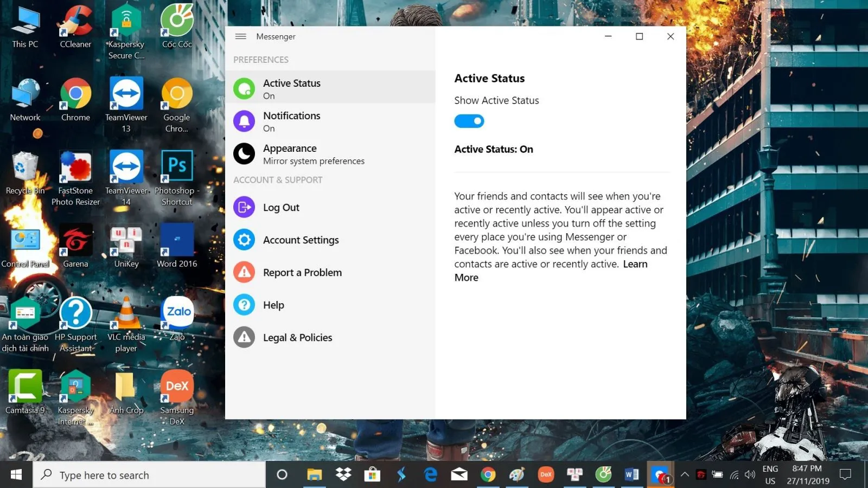The height and width of the screenshot is (488, 868).
Task: Select Samsung DeX desktop shortcut
Action: click(x=177, y=399)
